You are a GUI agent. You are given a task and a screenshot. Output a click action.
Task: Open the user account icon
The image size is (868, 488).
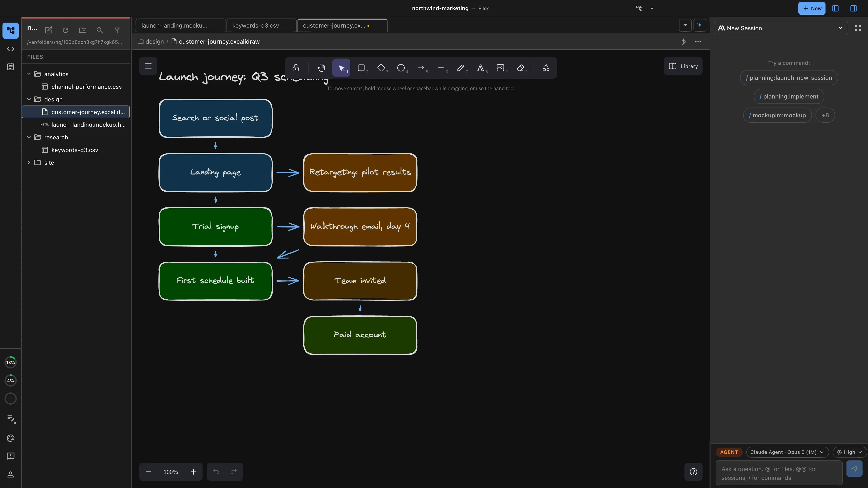10,474
